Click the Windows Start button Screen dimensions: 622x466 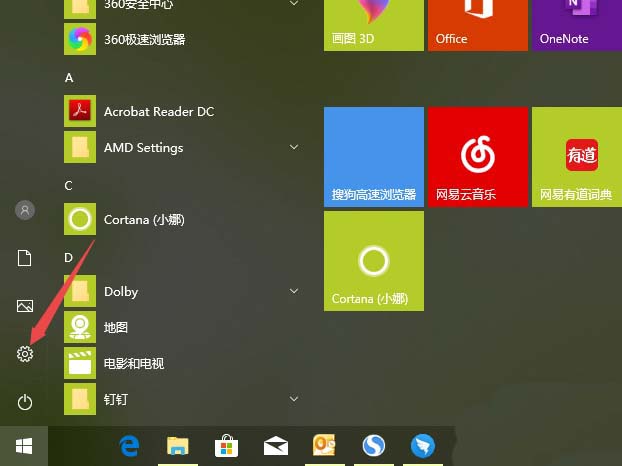click(x=24, y=446)
